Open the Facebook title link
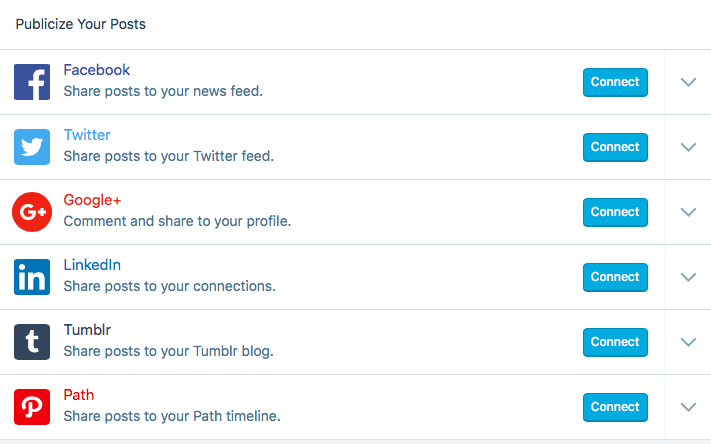The height and width of the screenshot is (444, 711). click(97, 70)
